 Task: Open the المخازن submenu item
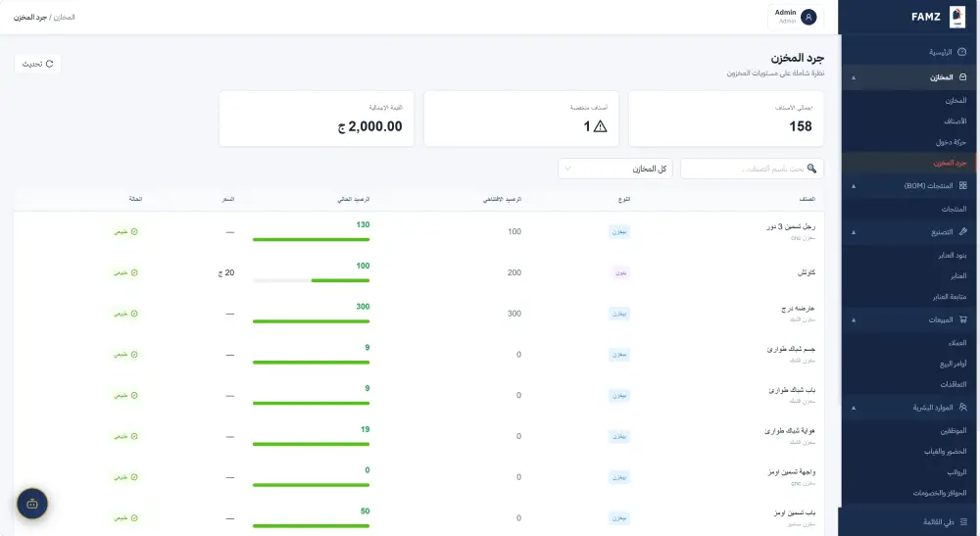pos(908,100)
